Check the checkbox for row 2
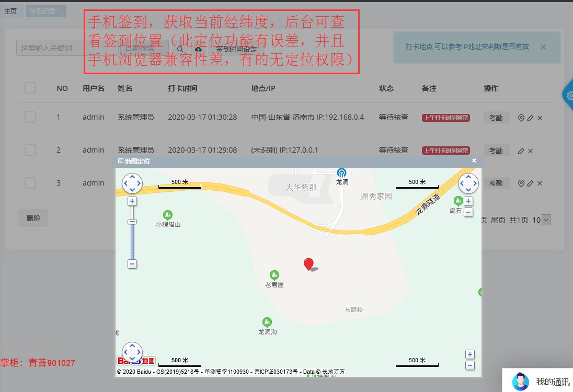The image size is (573, 392). tap(30, 150)
